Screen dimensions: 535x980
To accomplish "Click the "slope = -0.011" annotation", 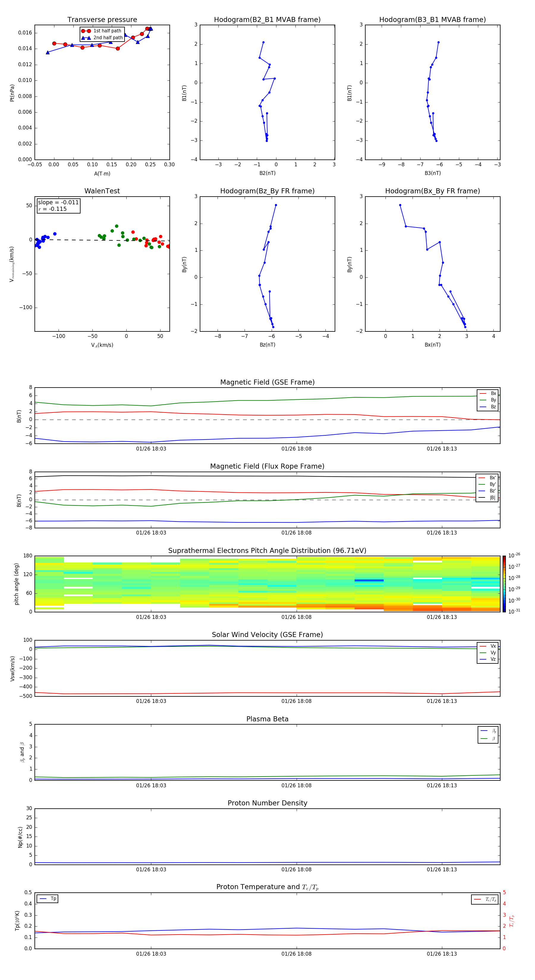I will pyautogui.click(x=58, y=203).
